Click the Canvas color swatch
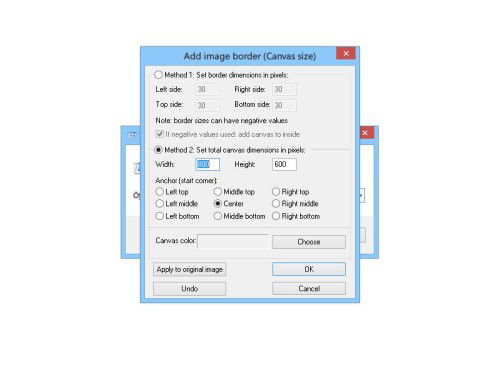Viewport: 500px width, 375px height. click(x=233, y=241)
